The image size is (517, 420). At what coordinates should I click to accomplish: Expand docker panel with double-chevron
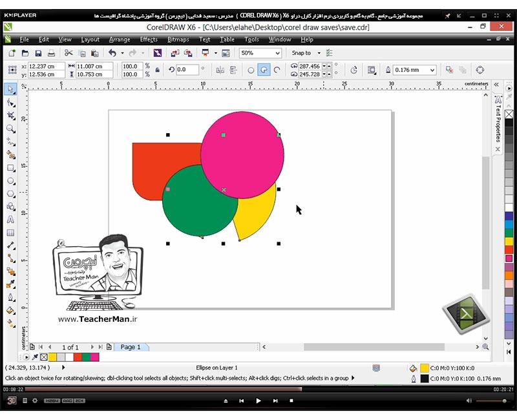(496, 85)
